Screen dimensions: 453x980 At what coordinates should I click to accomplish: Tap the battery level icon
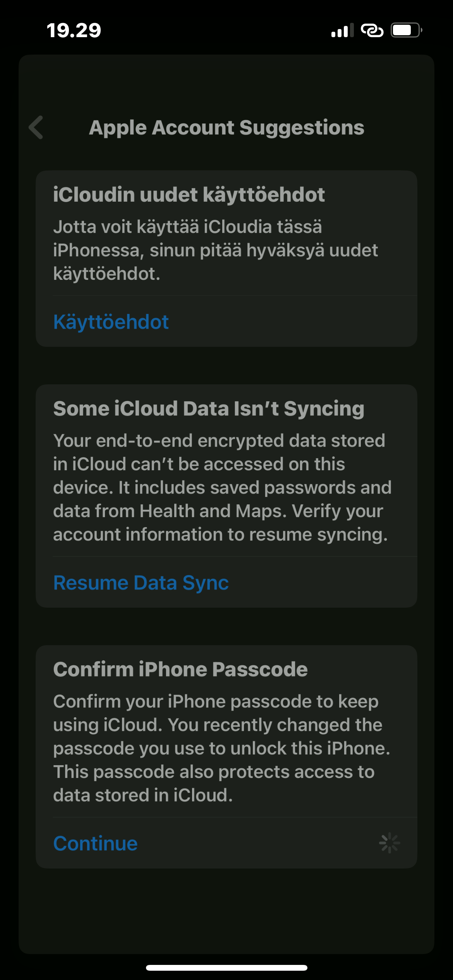[406, 30]
